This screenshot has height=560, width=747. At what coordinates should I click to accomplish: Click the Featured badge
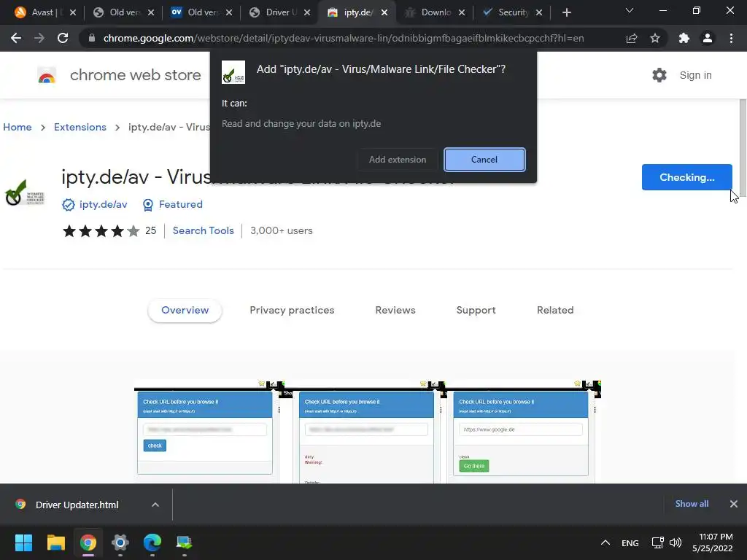pyautogui.click(x=173, y=204)
